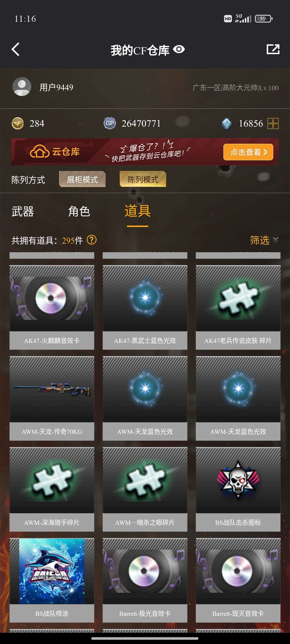The image size is (290, 644).
Task: Tap the blue diamond currency icon
Action: tap(226, 123)
